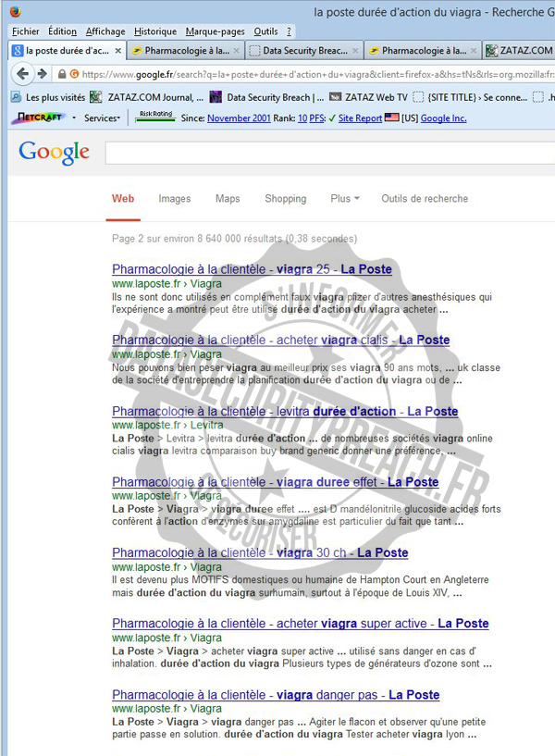Image resolution: width=555 pixels, height=756 pixels.
Task: Click the Google search input field
Action: 330,154
